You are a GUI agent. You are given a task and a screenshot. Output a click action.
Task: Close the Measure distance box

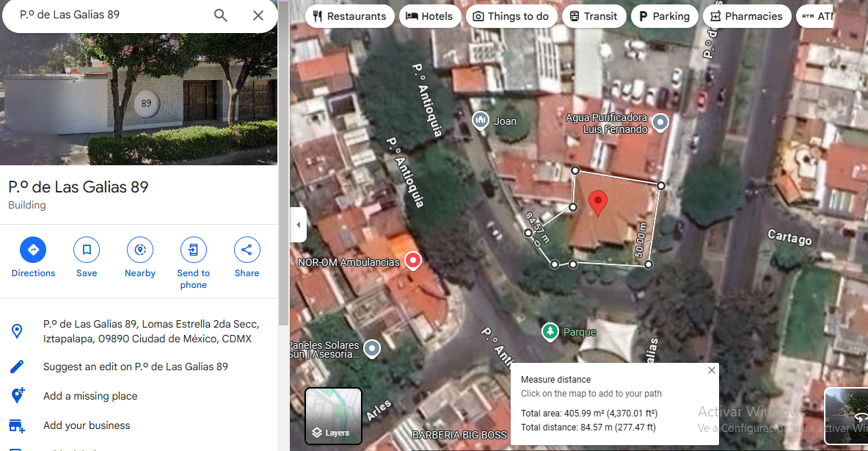coord(711,370)
